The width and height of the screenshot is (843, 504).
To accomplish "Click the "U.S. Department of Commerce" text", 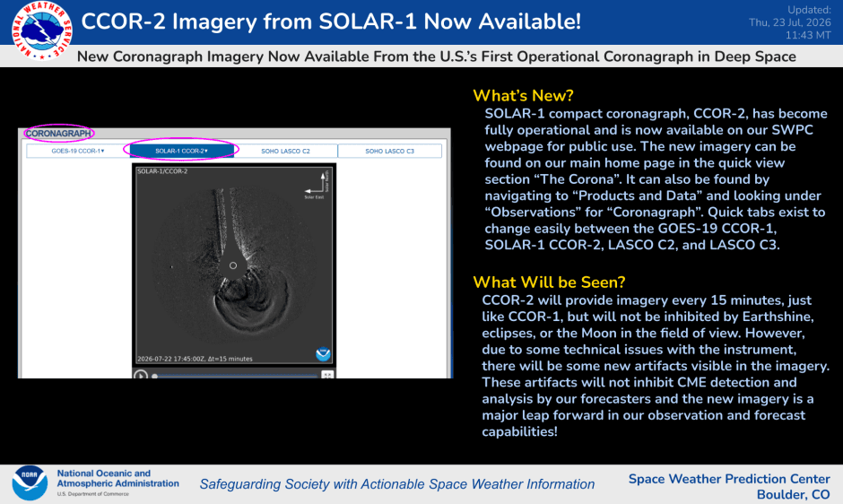I will coord(93,494).
